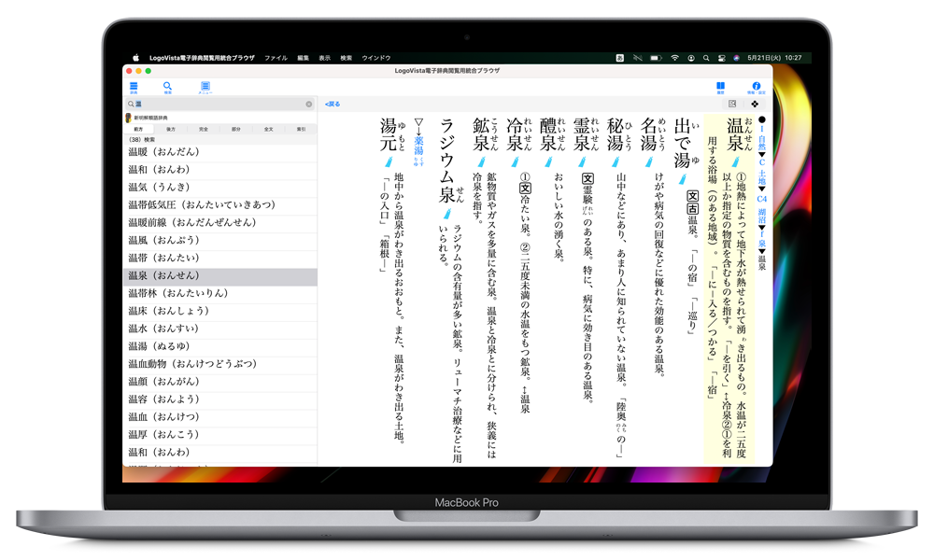Click the marker icon under the 秘湯 headword
934x560 pixels.
coord(616,161)
